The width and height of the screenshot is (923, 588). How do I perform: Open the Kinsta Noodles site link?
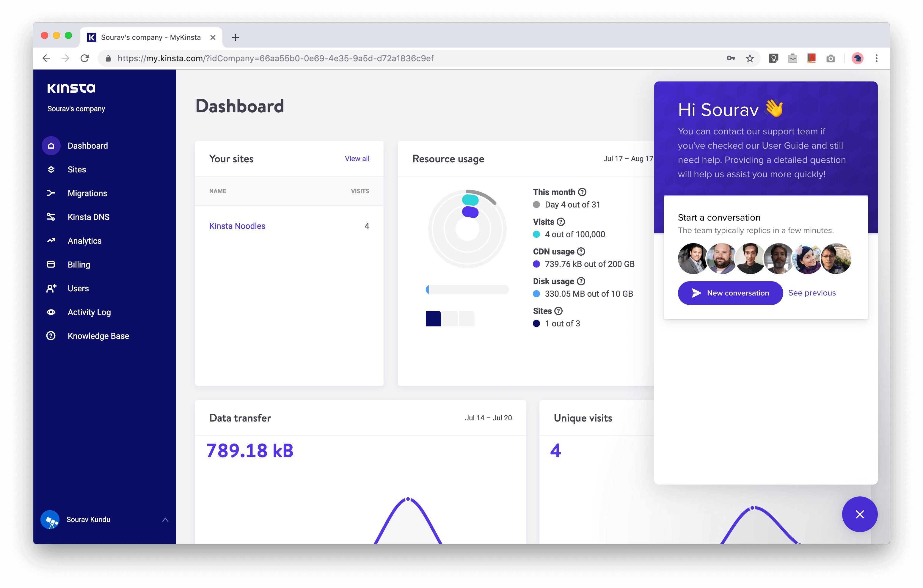[x=237, y=226]
